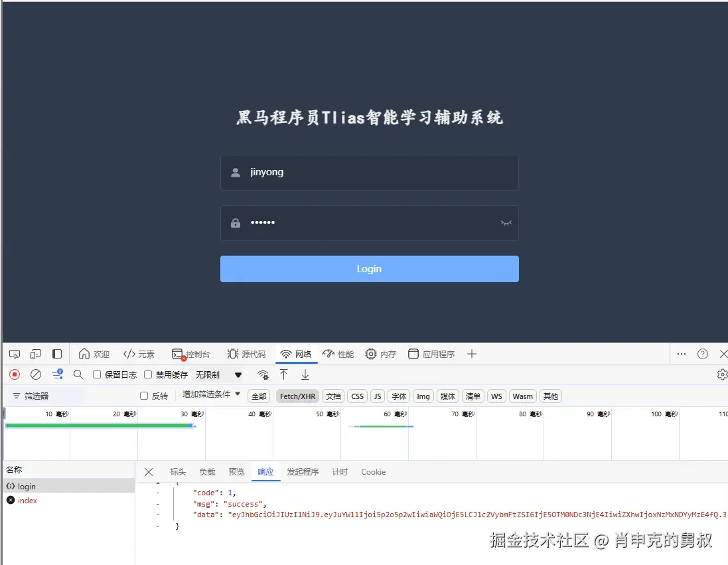Select the 响应 response tab

(x=265, y=472)
